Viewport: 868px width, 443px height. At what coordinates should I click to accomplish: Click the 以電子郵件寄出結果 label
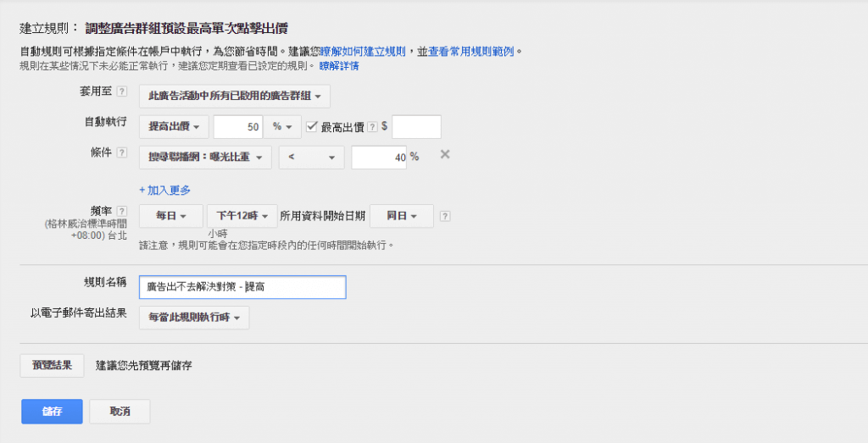[x=79, y=313]
